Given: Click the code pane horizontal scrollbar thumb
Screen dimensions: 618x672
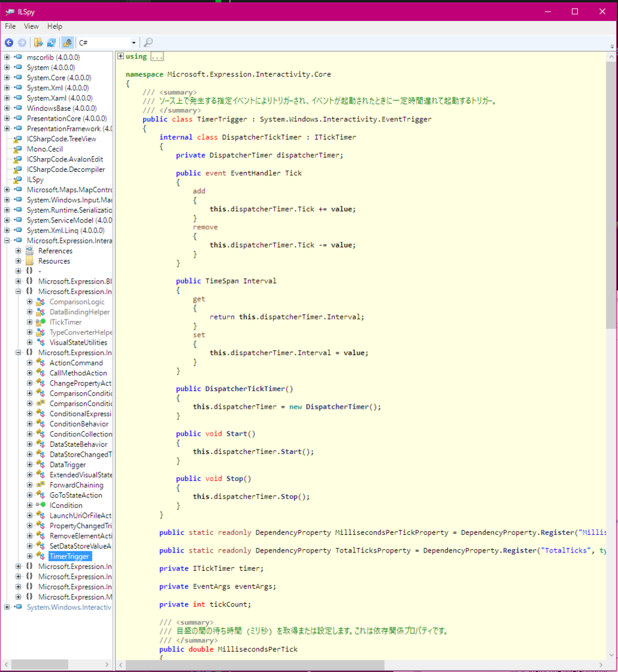Looking at the screenshot, I should tap(255, 665).
